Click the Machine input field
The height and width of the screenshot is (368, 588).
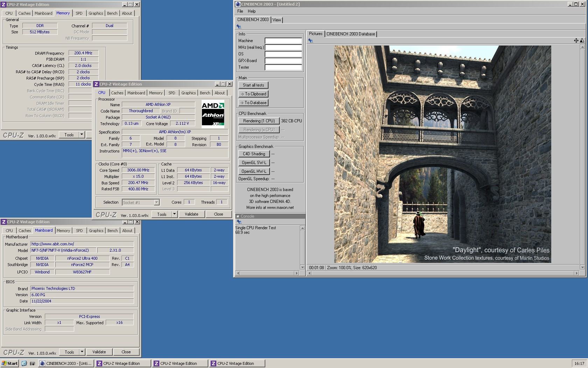pyautogui.click(x=283, y=41)
